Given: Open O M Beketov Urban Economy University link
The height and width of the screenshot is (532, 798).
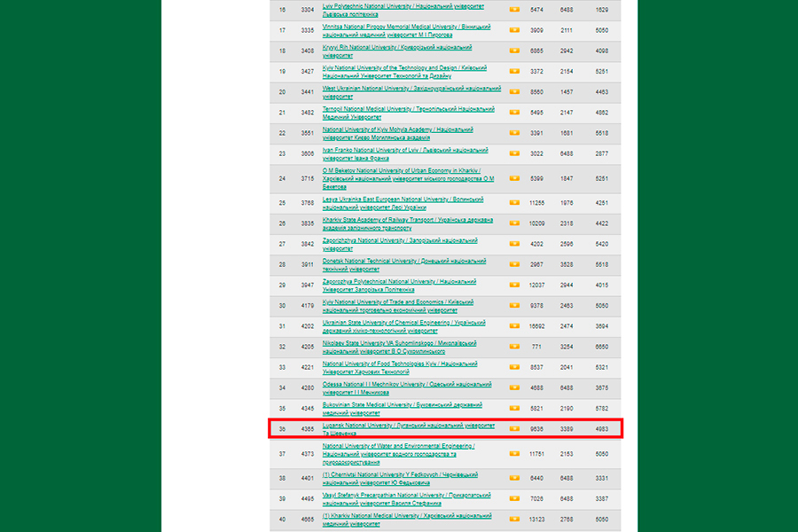Looking at the screenshot, I should coord(408,179).
